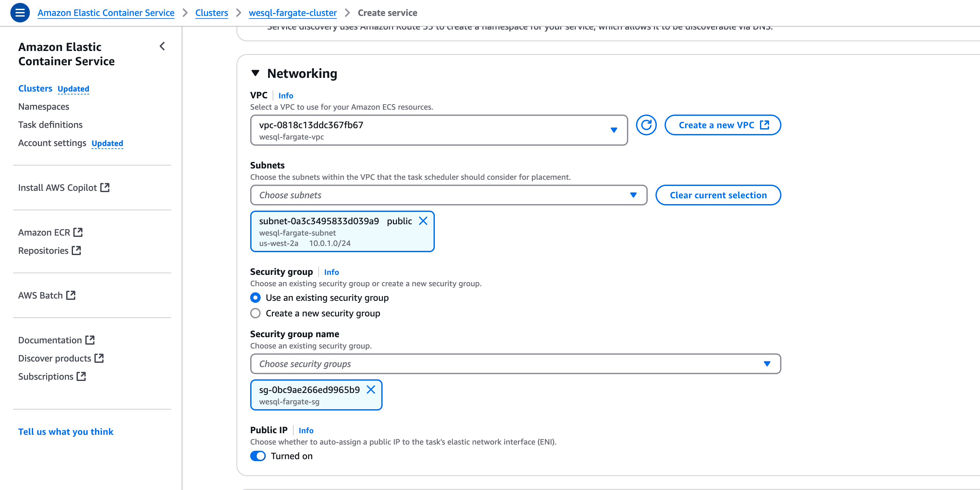Click wesql-fargate-sg token text
Screen dimensions: 980x490
[x=289, y=401]
